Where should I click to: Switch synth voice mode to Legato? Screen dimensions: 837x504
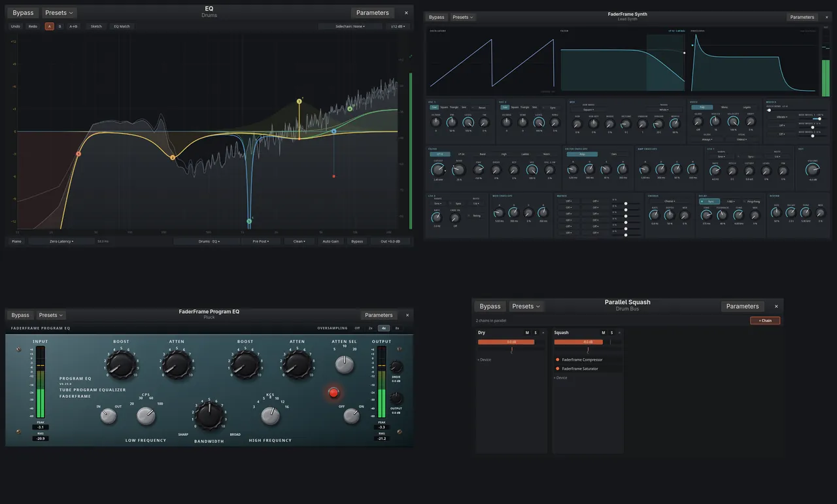(x=747, y=107)
